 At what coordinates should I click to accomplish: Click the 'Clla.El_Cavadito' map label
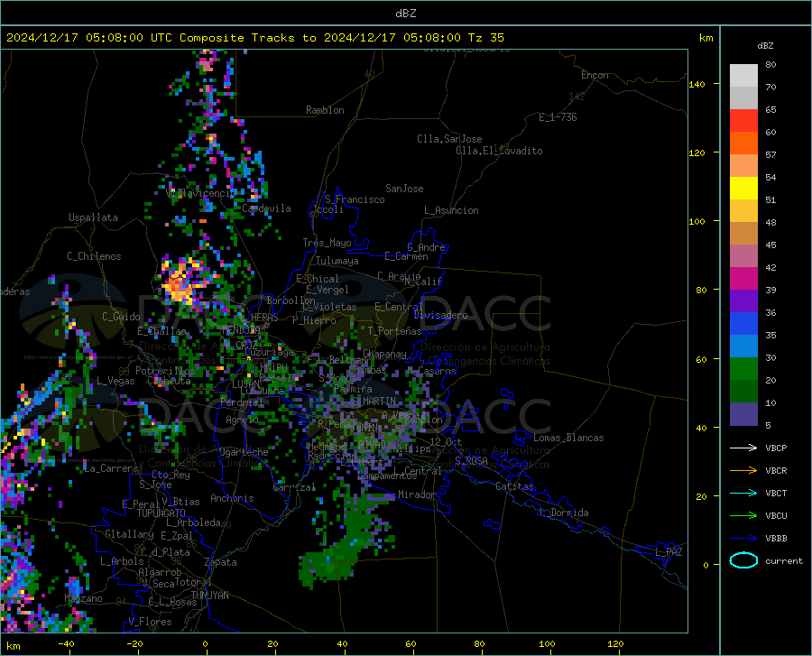pos(499,151)
